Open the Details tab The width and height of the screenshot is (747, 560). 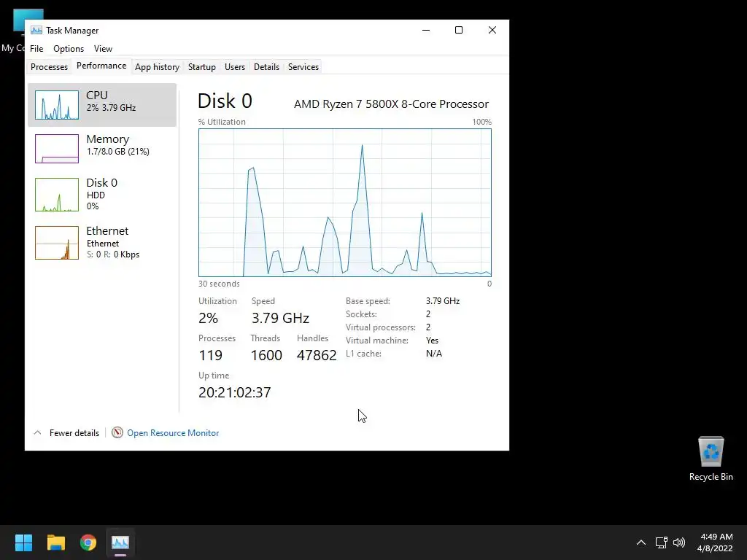click(266, 66)
